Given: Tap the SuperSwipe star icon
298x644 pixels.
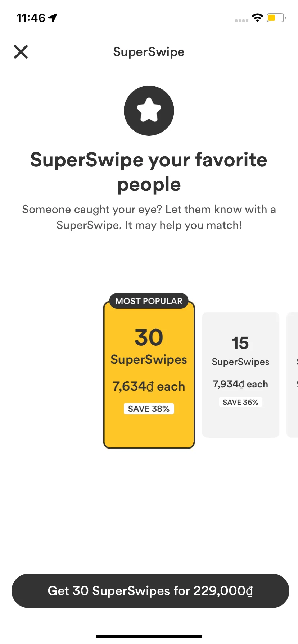Looking at the screenshot, I should (x=149, y=111).
